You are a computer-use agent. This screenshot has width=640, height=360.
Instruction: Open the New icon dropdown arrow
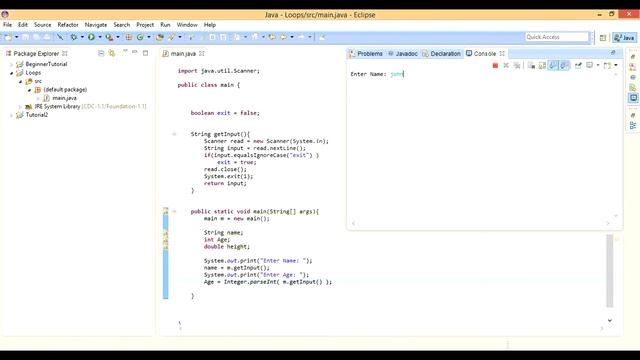click(16, 37)
